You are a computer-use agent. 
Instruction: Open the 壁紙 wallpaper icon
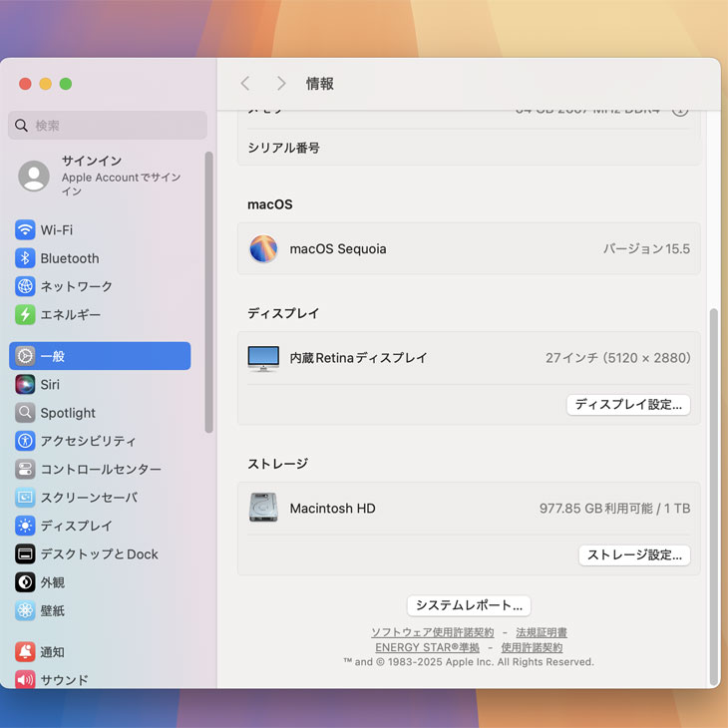point(25,611)
